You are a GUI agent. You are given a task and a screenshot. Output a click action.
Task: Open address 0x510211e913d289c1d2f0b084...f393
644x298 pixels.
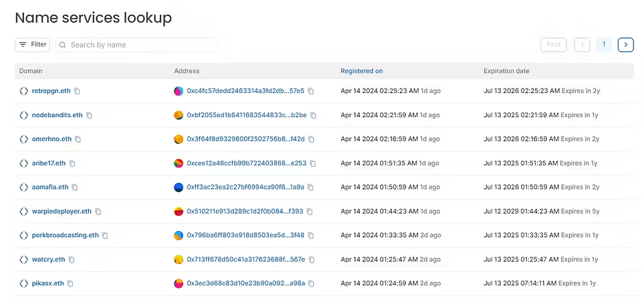click(245, 212)
